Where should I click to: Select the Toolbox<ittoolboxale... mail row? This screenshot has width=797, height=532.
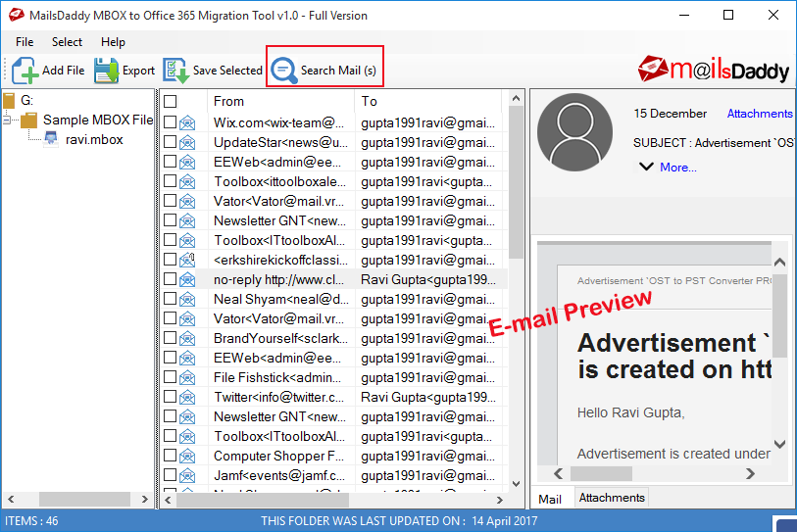tap(335, 182)
